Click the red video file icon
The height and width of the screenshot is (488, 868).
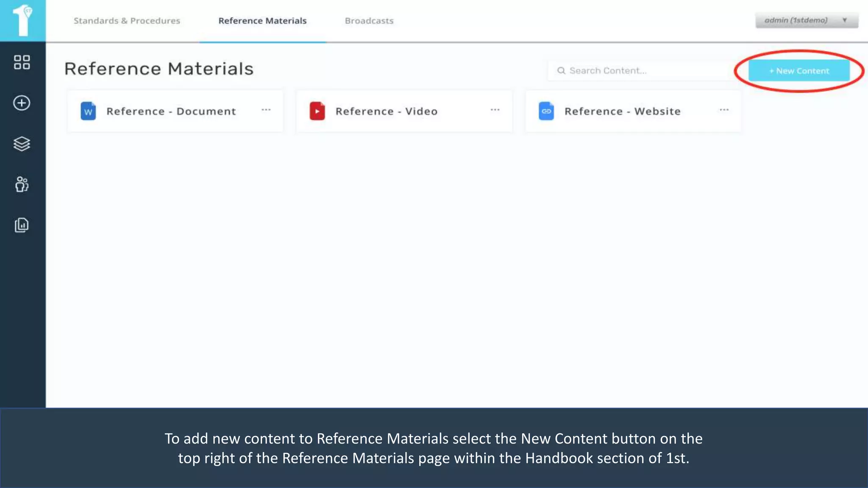point(317,111)
